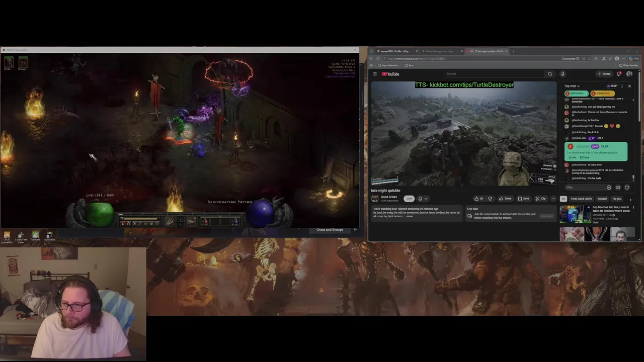This screenshot has width=644, height=362.
Task: Click the second party portrait in Diablo
Action: click(x=23, y=63)
